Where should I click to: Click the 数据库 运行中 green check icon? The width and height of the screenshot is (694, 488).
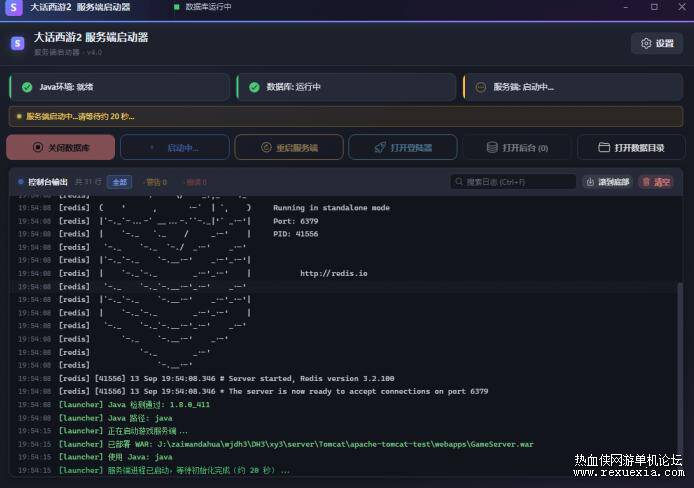tap(254, 87)
